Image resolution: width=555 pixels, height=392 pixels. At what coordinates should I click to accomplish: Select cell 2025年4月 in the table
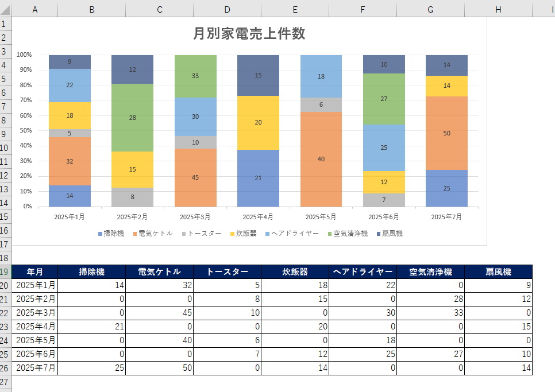[34, 327]
